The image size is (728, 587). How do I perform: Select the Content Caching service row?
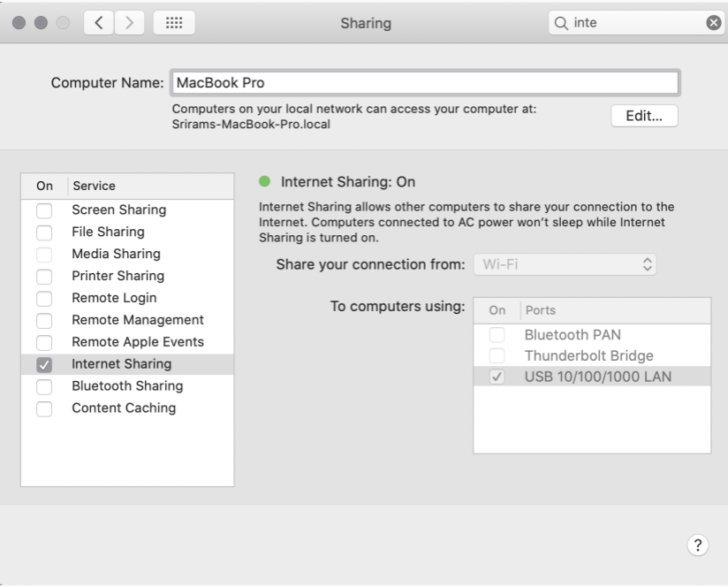tap(127, 408)
